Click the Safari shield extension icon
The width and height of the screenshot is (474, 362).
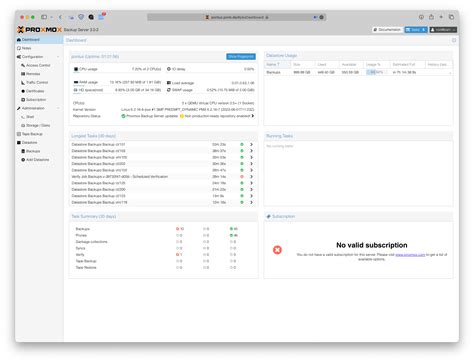click(81, 17)
